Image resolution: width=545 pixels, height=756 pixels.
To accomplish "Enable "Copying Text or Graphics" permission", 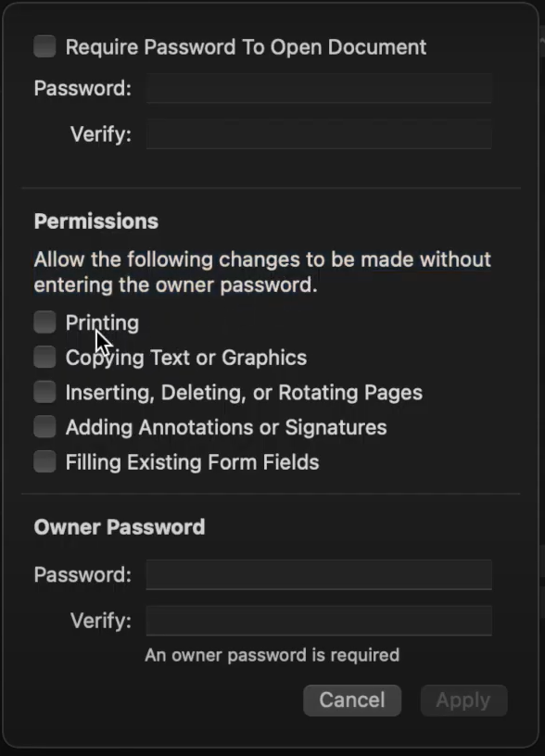I will click(44, 357).
